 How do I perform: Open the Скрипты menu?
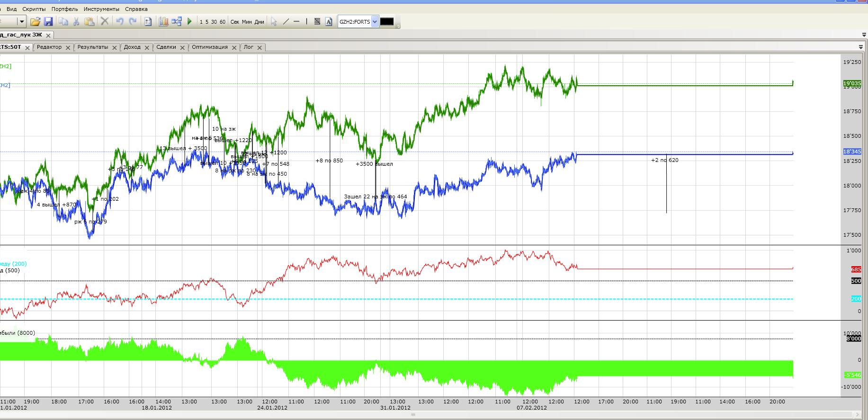34,9
